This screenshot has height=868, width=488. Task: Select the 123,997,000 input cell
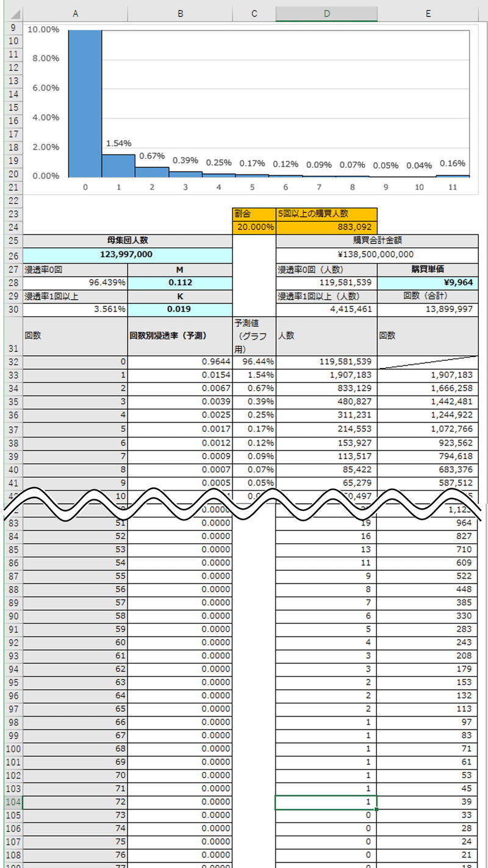127,255
